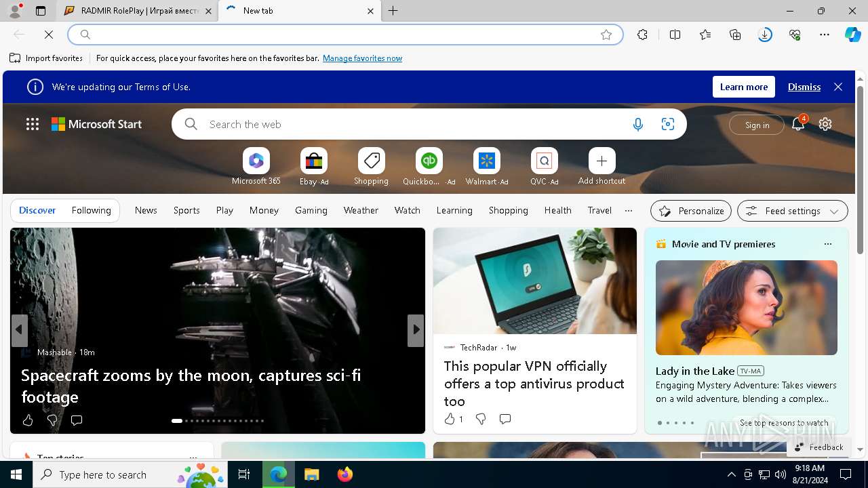Image resolution: width=868 pixels, height=488 pixels.
Task: Like the Spacecraft story
Action: (28, 420)
